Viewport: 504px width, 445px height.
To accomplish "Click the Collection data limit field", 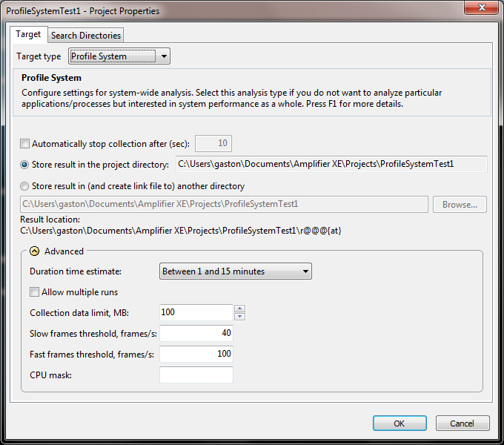I will tap(196, 312).
